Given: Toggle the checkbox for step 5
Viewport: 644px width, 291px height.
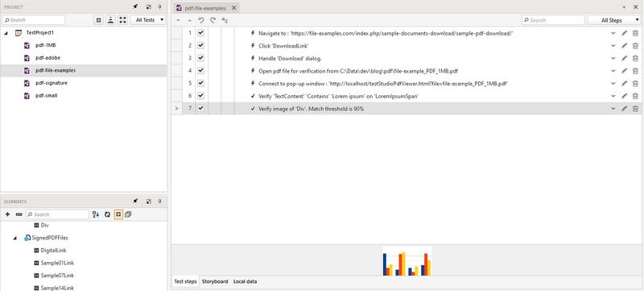Looking at the screenshot, I should [x=200, y=83].
